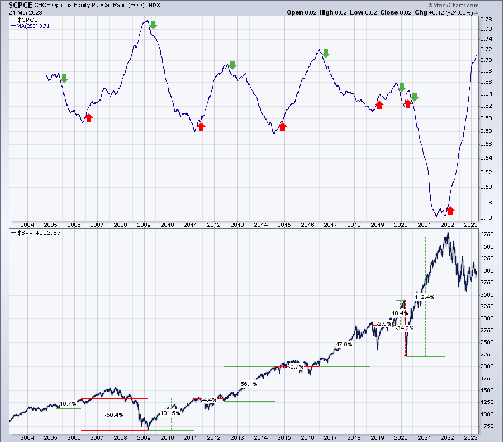Click year 2004 on the upper panel axis

pos(27,225)
